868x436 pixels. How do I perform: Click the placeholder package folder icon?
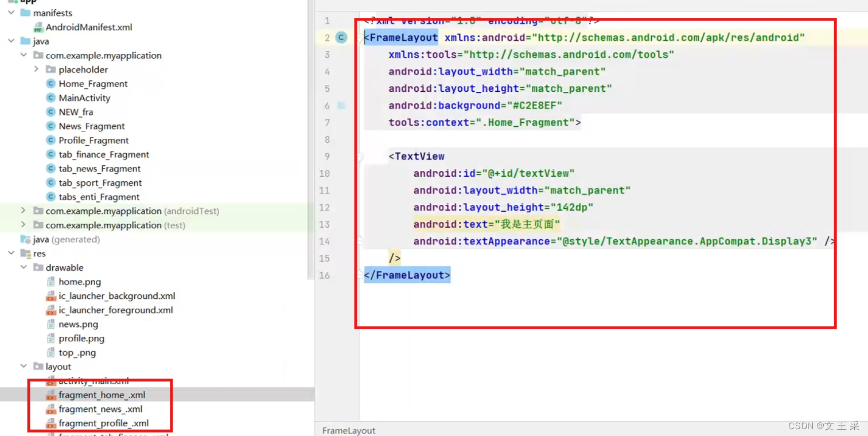[50, 69]
